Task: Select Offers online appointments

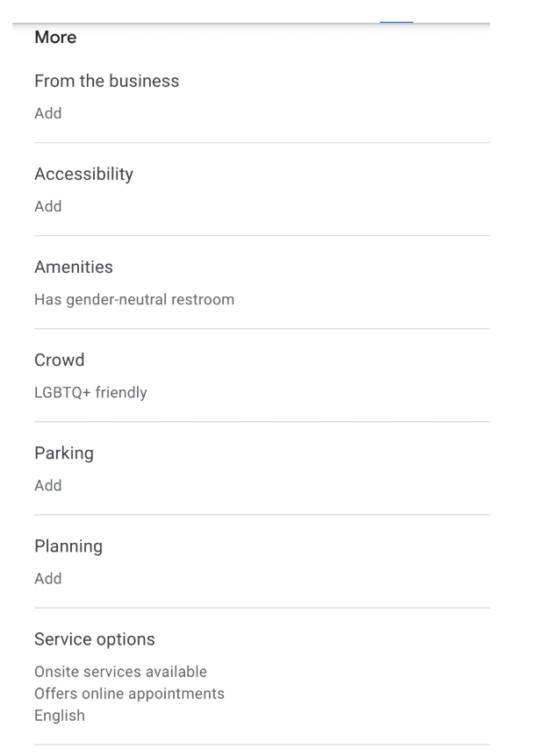Action: (129, 693)
